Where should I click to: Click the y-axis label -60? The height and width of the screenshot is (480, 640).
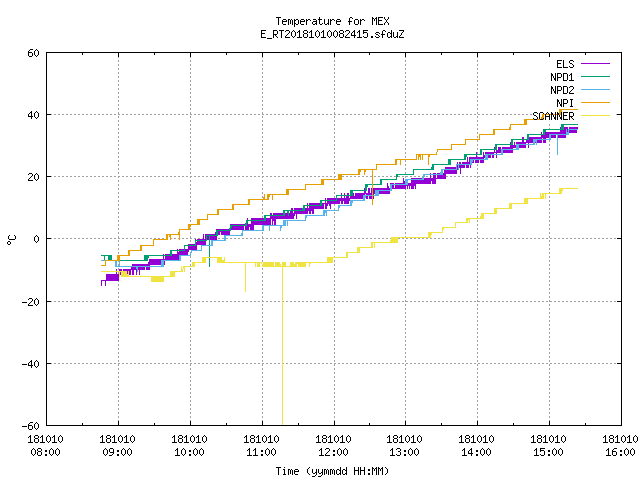(31, 426)
